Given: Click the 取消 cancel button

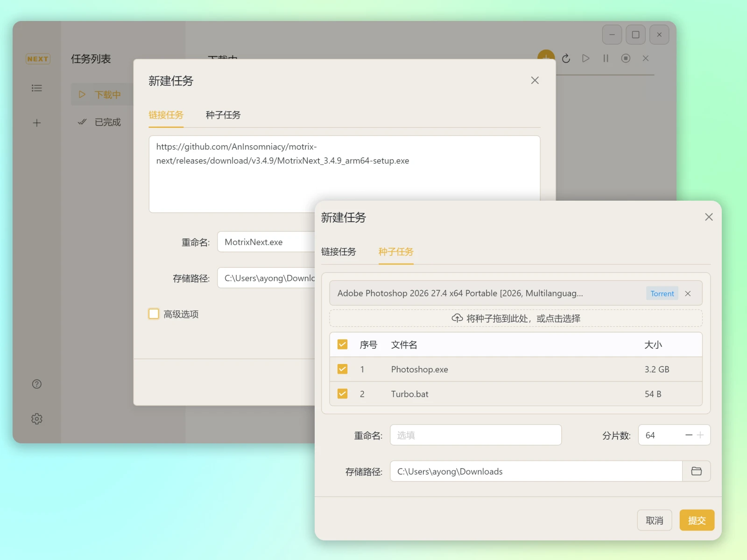Looking at the screenshot, I should pyautogui.click(x=654, y=520).
